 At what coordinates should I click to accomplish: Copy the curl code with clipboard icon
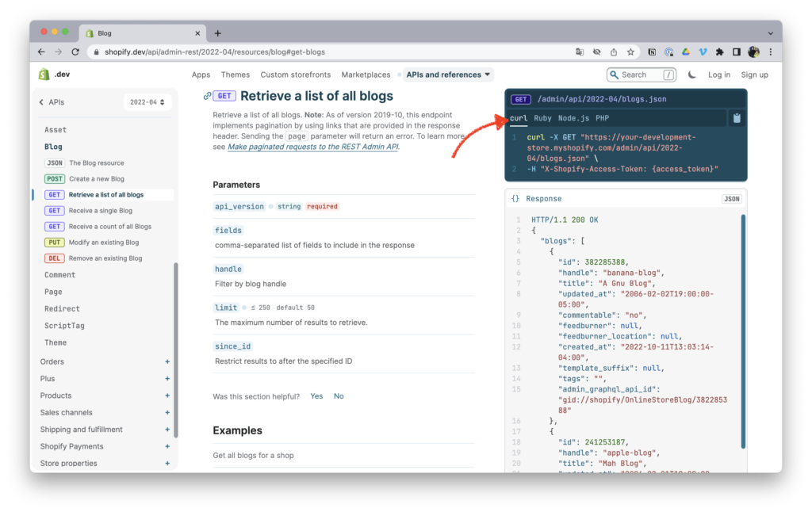pos(737,118)
